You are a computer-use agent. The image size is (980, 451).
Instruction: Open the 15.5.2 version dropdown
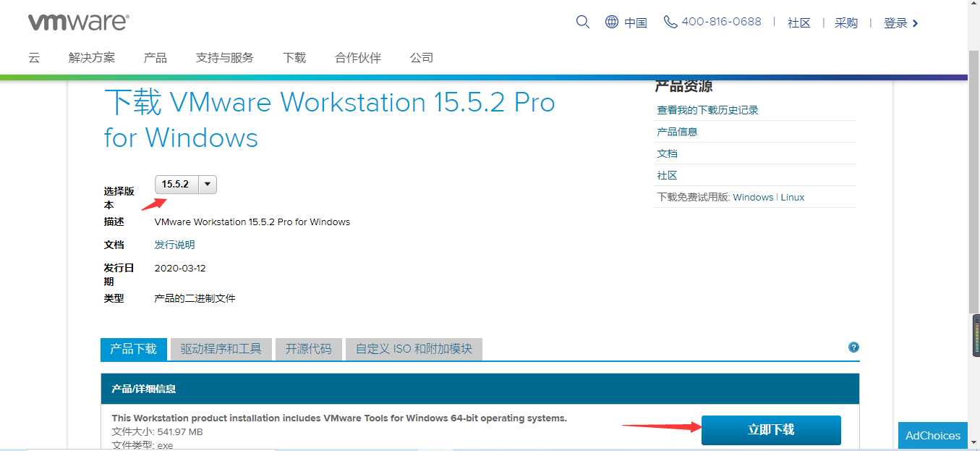click(x=186, y=185)
